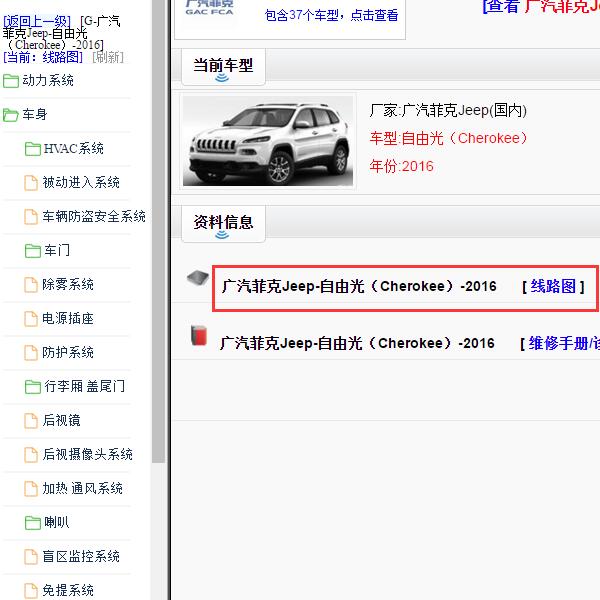
Task: Select 电源插座 tree label
Action: [68, 318]
